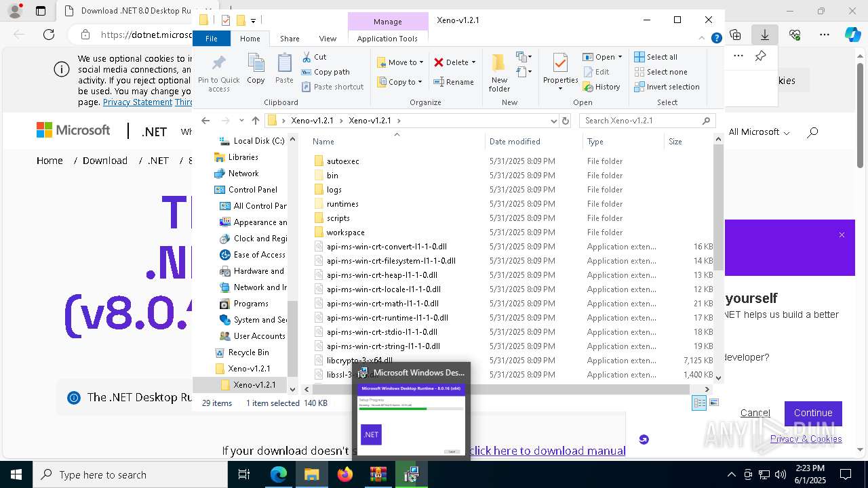Image resolution: width=868 pixels, height=488 pixels.
Task: Open Privacy Statement link in cookie banner
Action: 138,102
